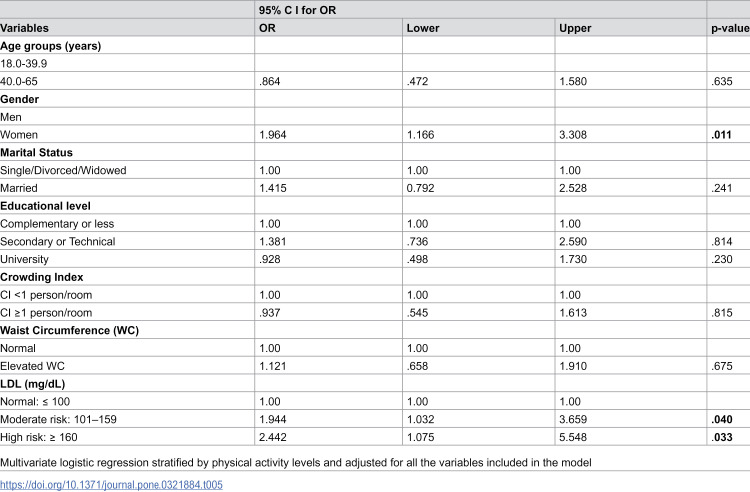Screen dimensions: 750x492
Task: Click the Elevated WC row label
Action: tap(33, 366)
